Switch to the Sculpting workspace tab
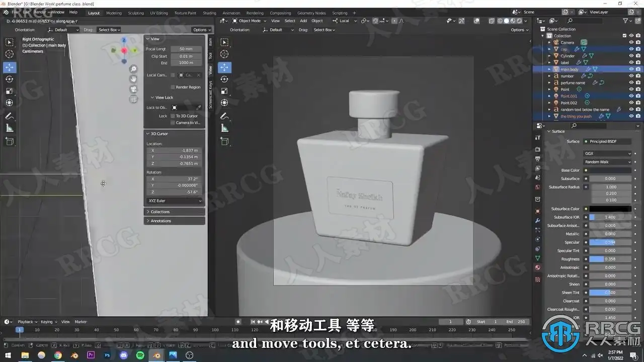The width and height of the screenshot is (644, 362). click(136, 13)
